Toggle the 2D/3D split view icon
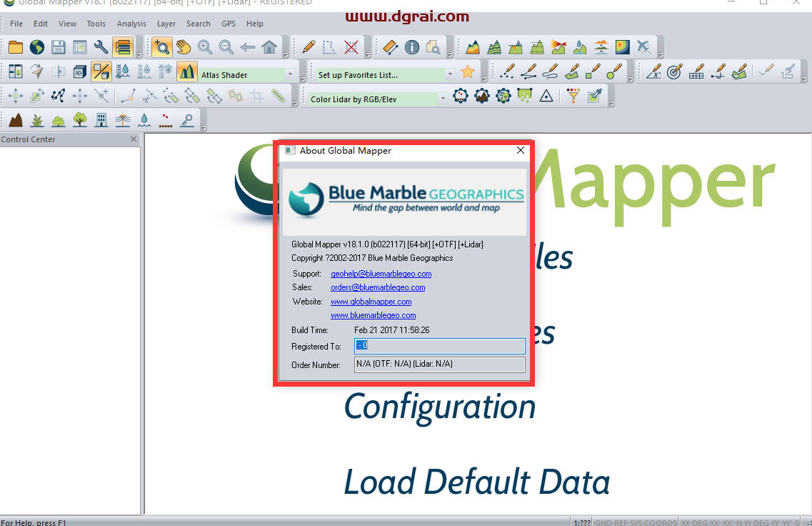The width and height of the screenshot is (812, 526). [x=101, y=71]
